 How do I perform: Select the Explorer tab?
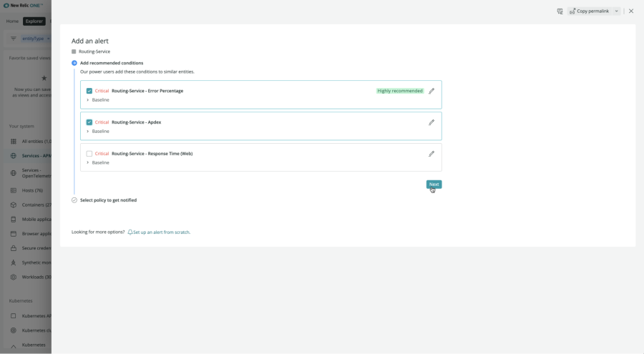[x=34, y=21]
